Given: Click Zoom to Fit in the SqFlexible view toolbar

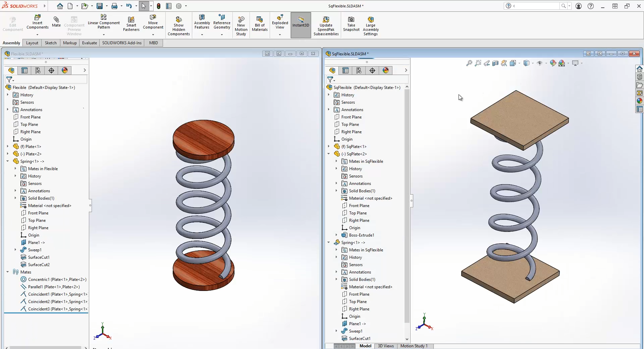Looking at the screenshot, I should coord(469,63).
